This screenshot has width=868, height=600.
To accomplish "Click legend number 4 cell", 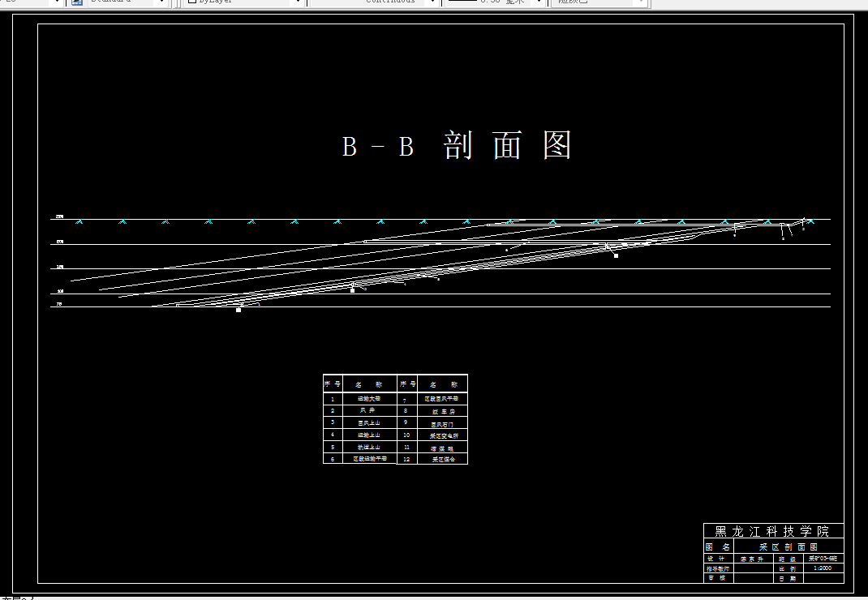I will click(333, 435).
